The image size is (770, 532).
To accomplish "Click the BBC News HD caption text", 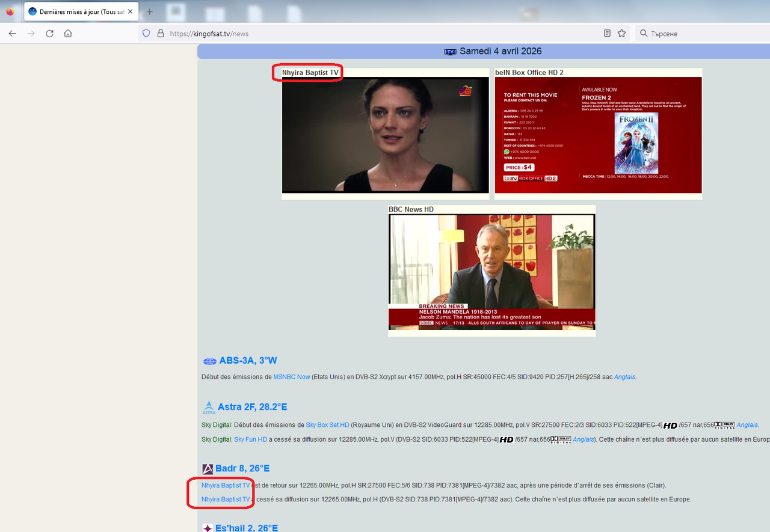I will [x=411, y=210].
